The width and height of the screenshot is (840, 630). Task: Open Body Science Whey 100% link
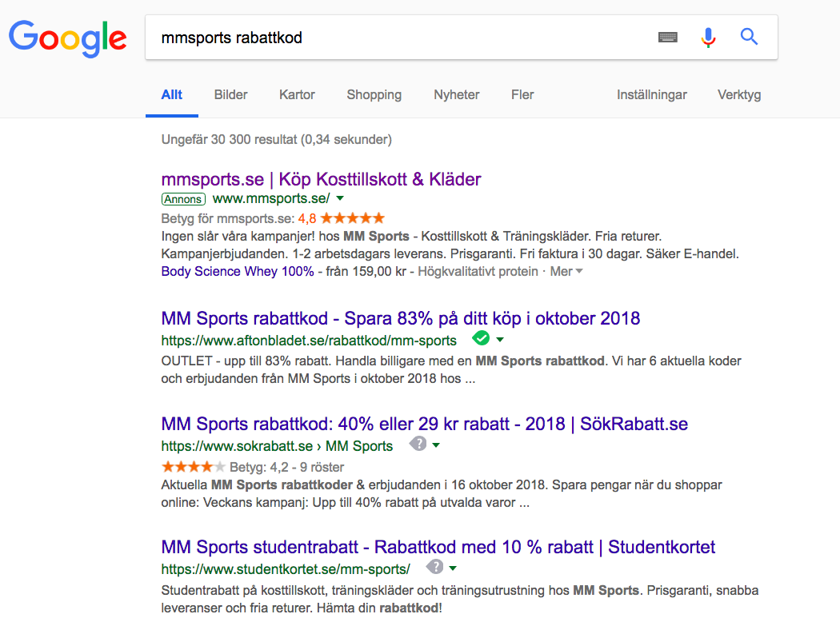(238, 271)
